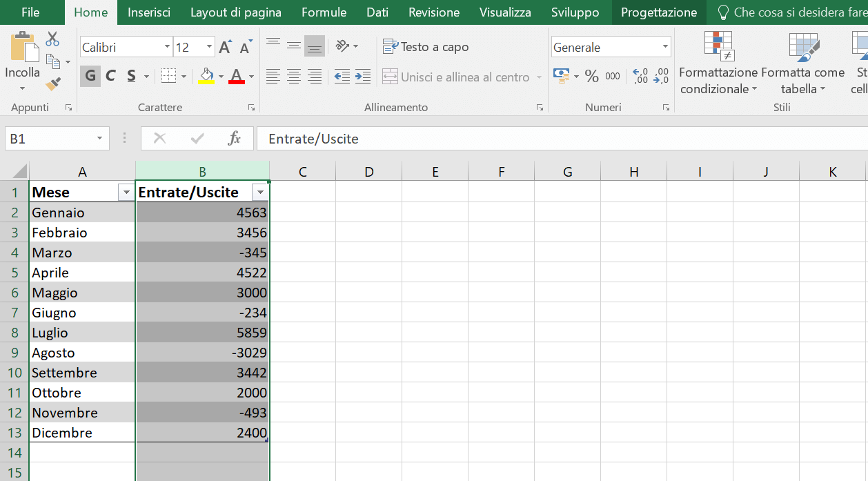Screen dimensions: 868x481
Task: Increase font size with large A icon
Action: tap(225, 48)
